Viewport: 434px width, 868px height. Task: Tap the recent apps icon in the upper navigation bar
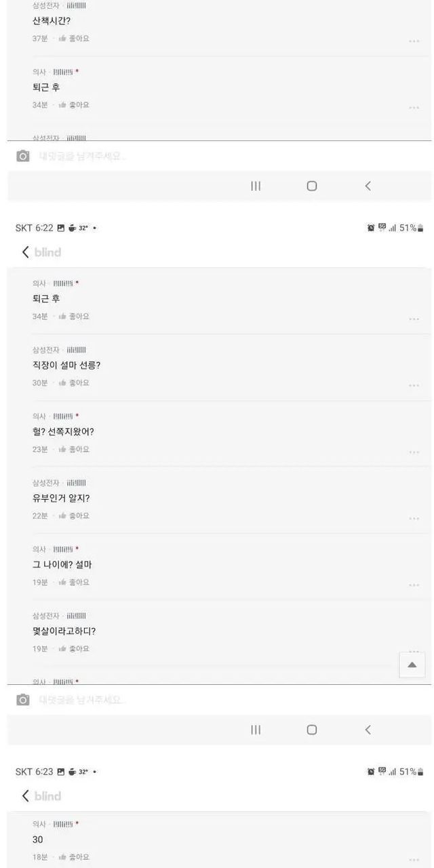pos(256,186)
